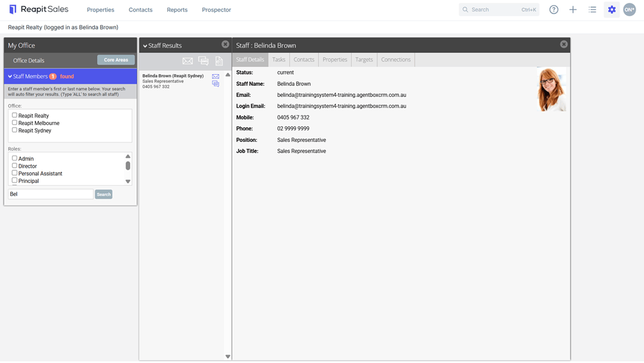Click the Search button under roles
The width and height of the screenshot is (644, 363).
click(x=104, y=195)
